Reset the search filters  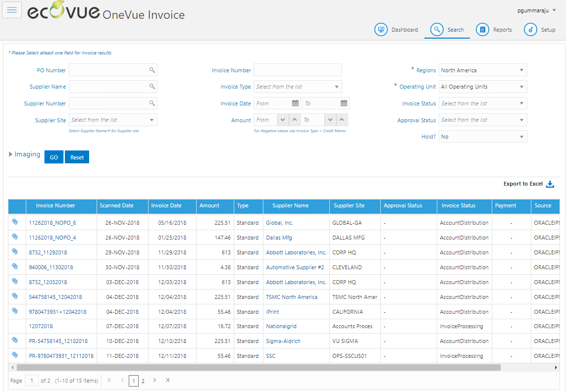coord(77,156)
